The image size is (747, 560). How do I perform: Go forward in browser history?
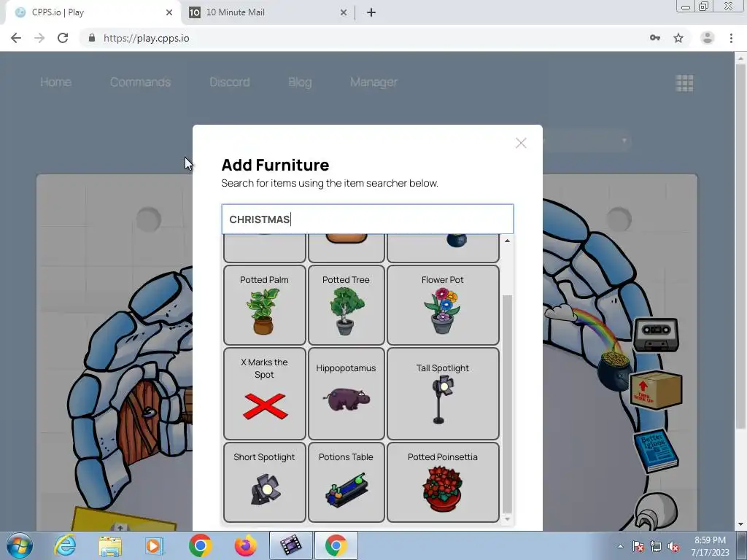(39, 38)
